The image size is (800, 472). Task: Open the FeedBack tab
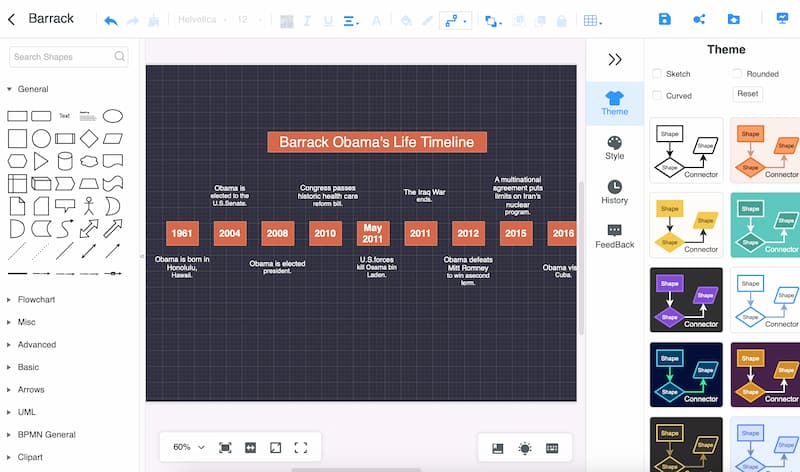[615, 237]
